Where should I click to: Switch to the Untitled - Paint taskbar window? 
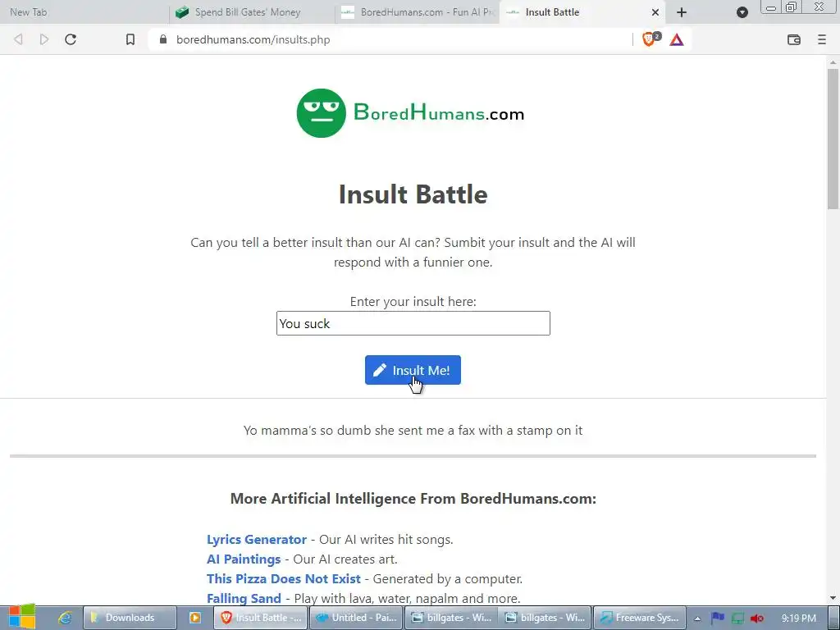356,618
